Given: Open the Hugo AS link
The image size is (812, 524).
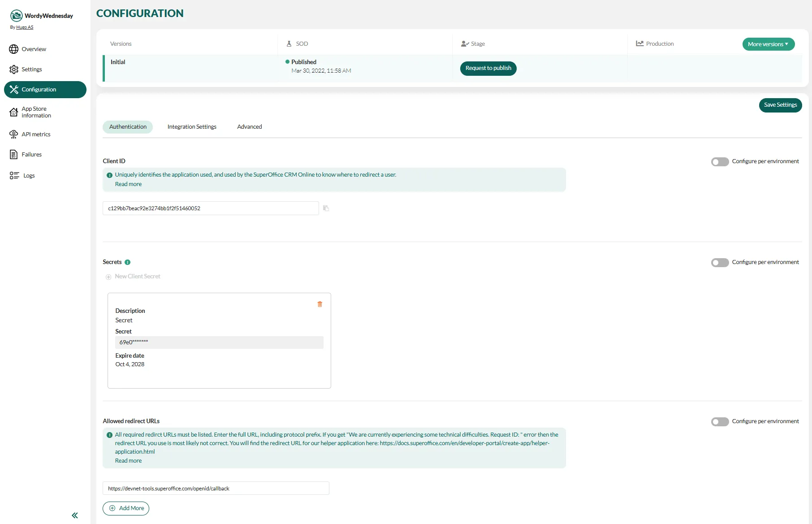Looking at the screenshot, I should click(x=25, y=27).
